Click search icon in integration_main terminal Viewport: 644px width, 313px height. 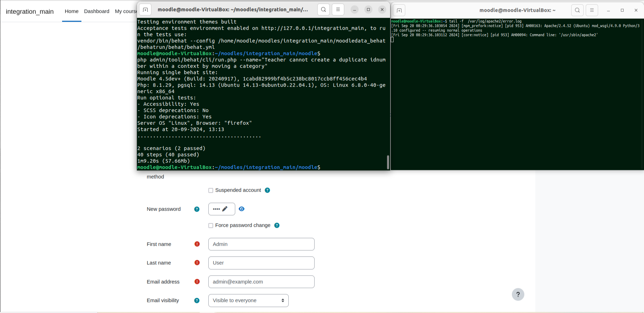click(324, 10)
